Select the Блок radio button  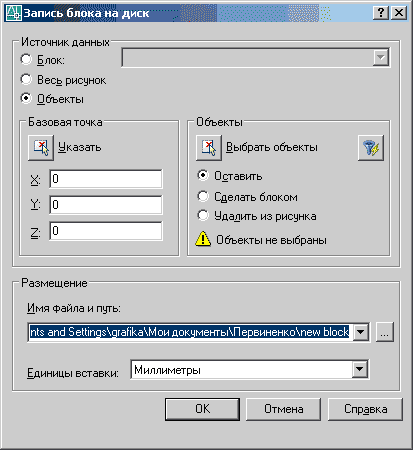point(26,59)
